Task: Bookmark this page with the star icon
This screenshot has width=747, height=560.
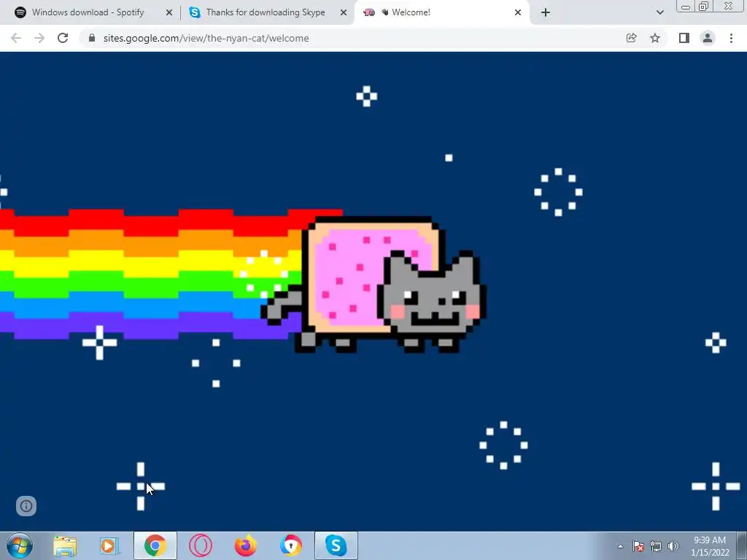Action: tap(655, 38)
